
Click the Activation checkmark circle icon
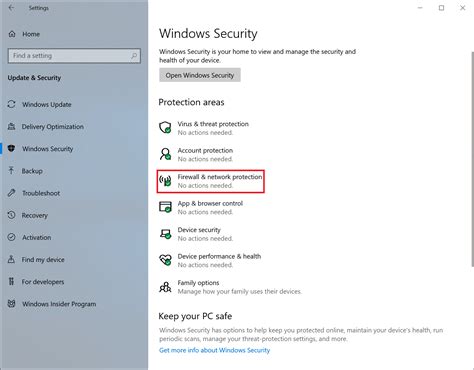(x=12, y=237)
